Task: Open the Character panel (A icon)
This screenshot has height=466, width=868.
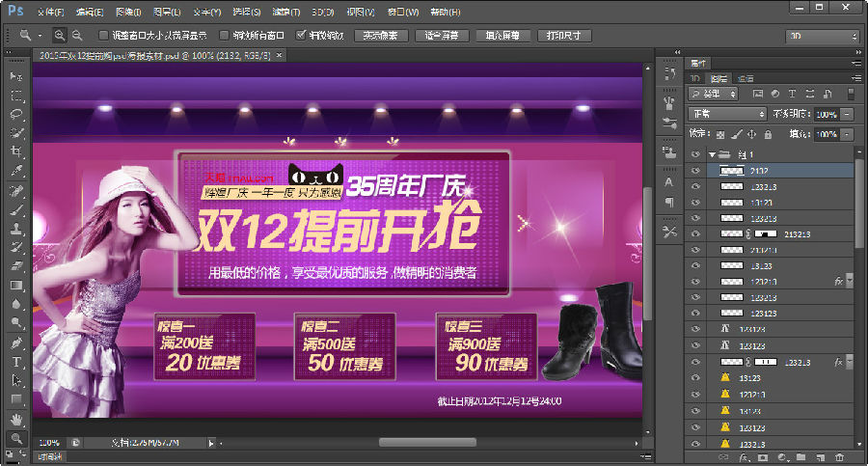Action: click(x=669, y=182)
